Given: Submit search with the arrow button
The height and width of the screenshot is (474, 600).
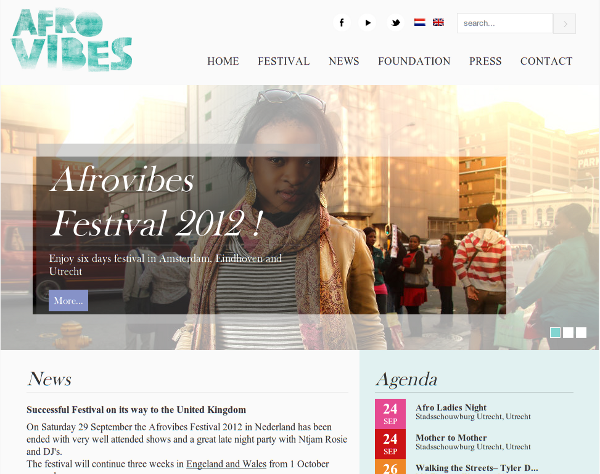Looking at the screenshot, I should [x=564, y=24].
